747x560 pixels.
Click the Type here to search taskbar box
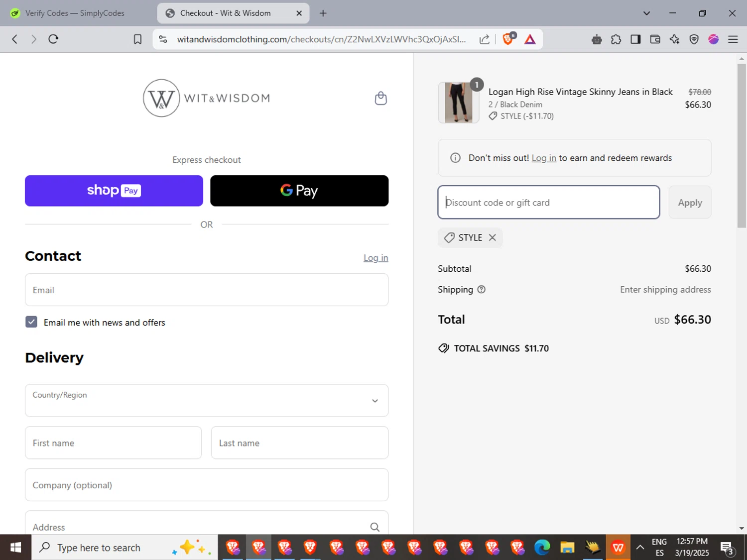(124, 548)
